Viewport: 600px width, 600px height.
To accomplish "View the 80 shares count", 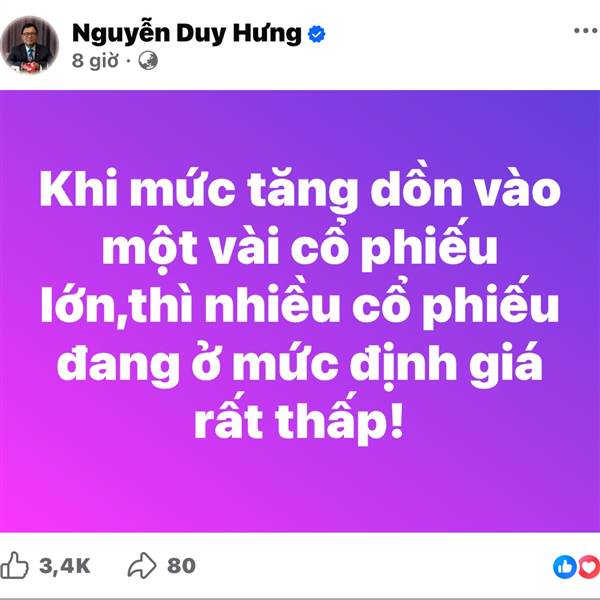I will 181,566.
